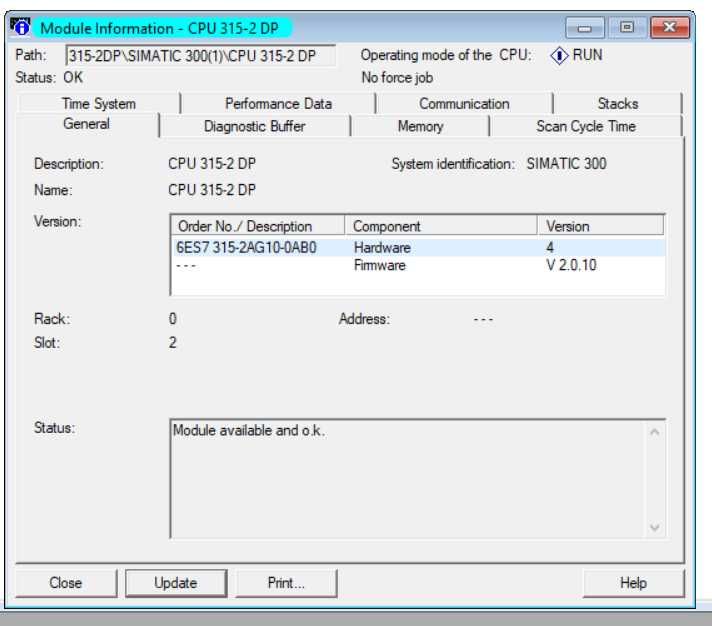712x626 pixels.
Task: Click the Update button
Action: pyautogui.click(x=176, y=583)
